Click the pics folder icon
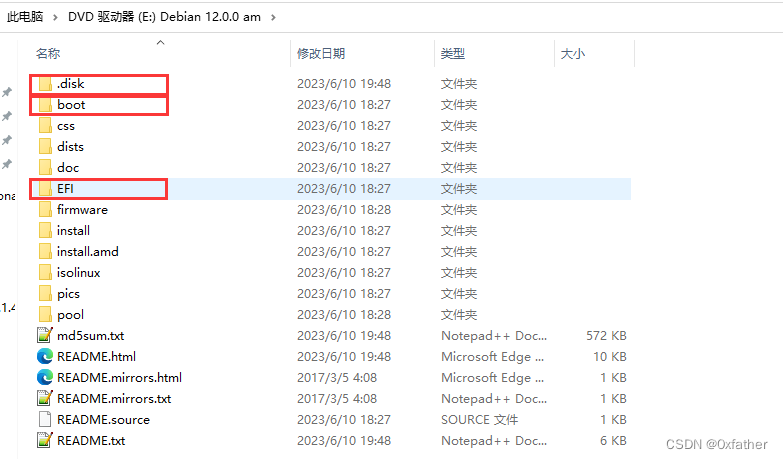Viewport: 783px width, 459px height. 45,294
